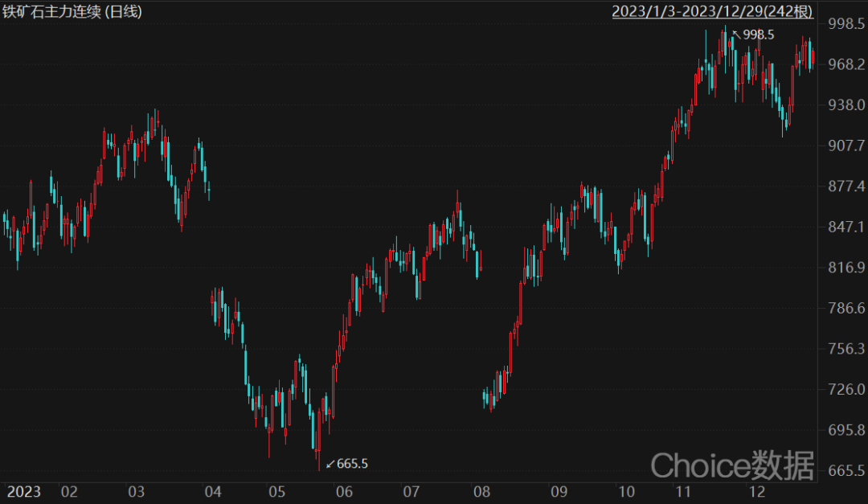The height and width of the screenshot is (504, 868).
Task: Select the 877.4 price axis label
Action: [x=846, y=186]
